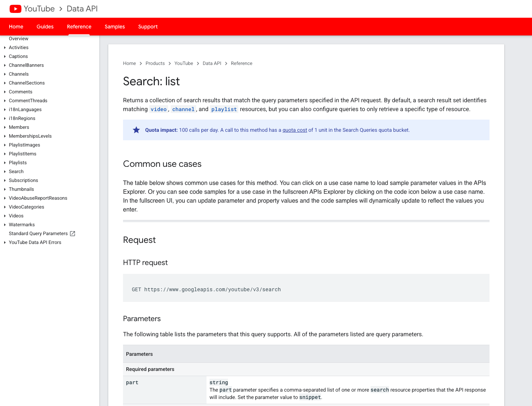Expand the Search tree arrow
Viewport: 532px width, 406px height.
tap(5, 172)
